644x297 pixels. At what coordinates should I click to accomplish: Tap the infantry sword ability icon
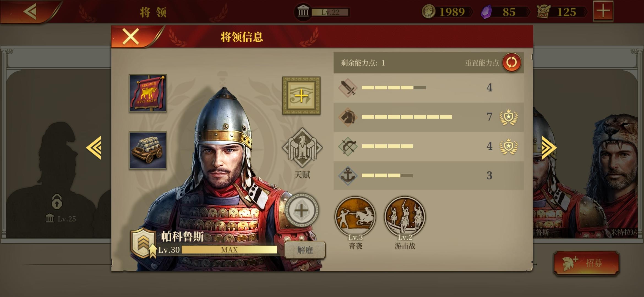click(x=348, y=88)
